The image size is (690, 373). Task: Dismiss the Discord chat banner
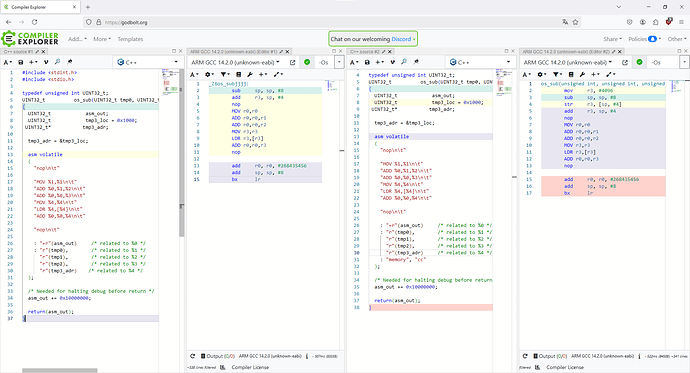(x=414, y=39)
